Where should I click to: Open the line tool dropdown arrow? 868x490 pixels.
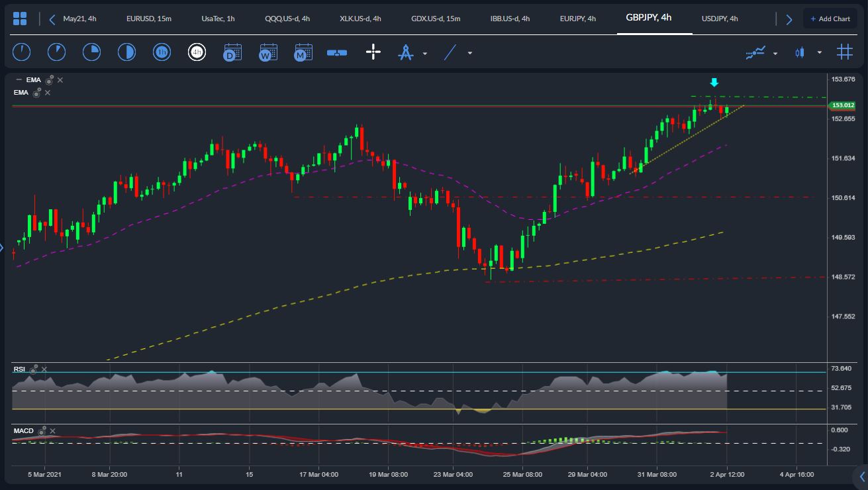[469, 52]
